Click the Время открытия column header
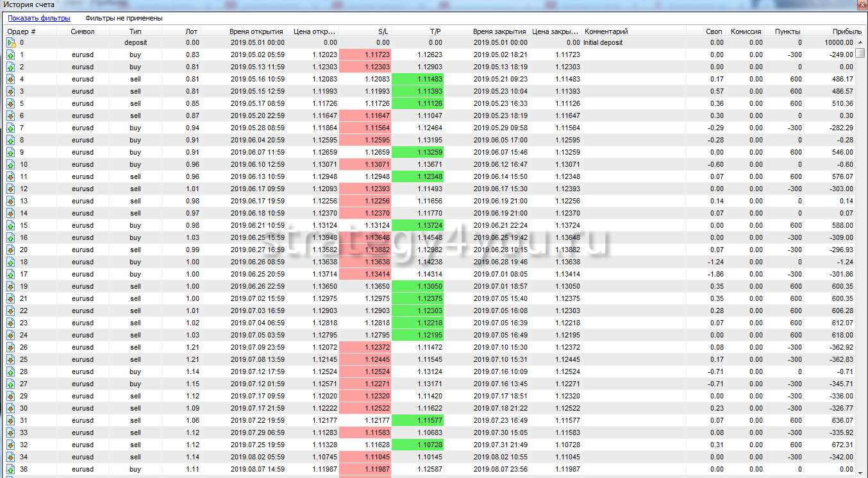Screen dimensions: 868x478 (256, 31)
